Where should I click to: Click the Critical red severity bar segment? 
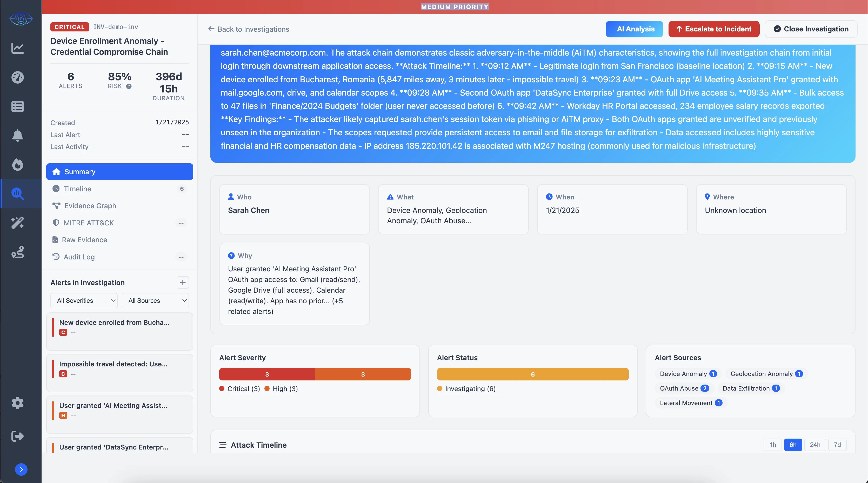[x=267, y=374]
